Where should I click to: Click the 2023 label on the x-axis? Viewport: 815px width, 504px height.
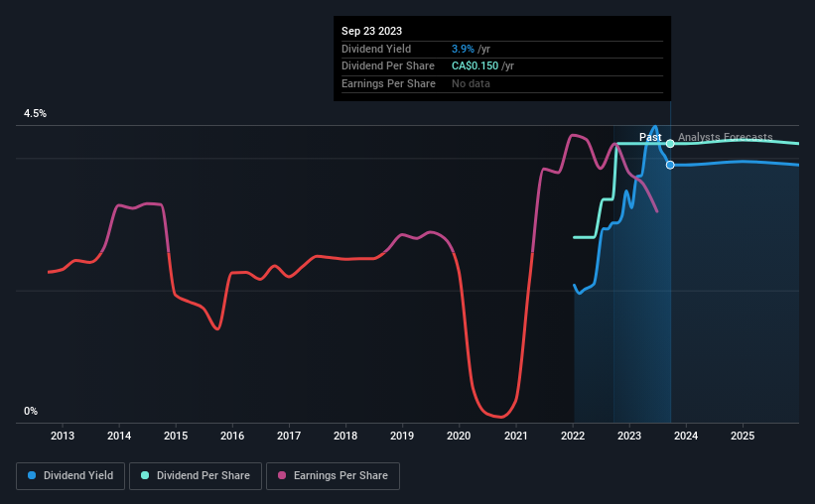pyautogui.click(x=629, y=436)
